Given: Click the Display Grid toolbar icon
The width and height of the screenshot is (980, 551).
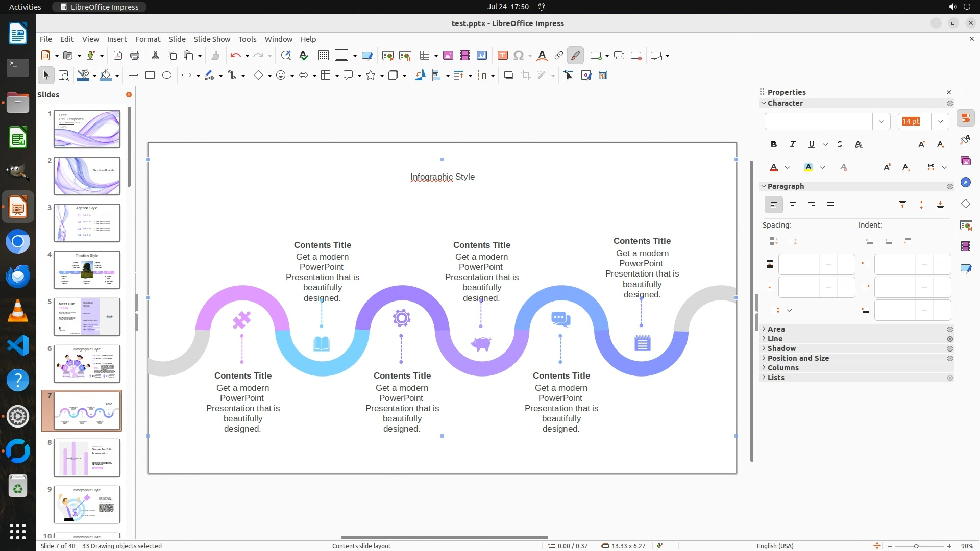Looking at the screenshot, I should (323, 56).
